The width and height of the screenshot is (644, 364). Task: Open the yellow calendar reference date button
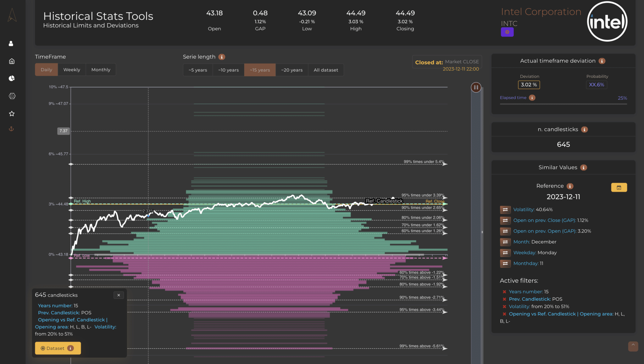pyautogui.click(x=619, y=188)
